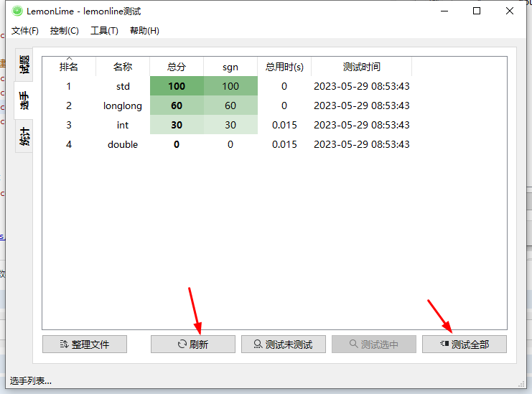This screenshot has height=394, width=532.
Task: Click std's sgn score cell 100
Action: 230,86
